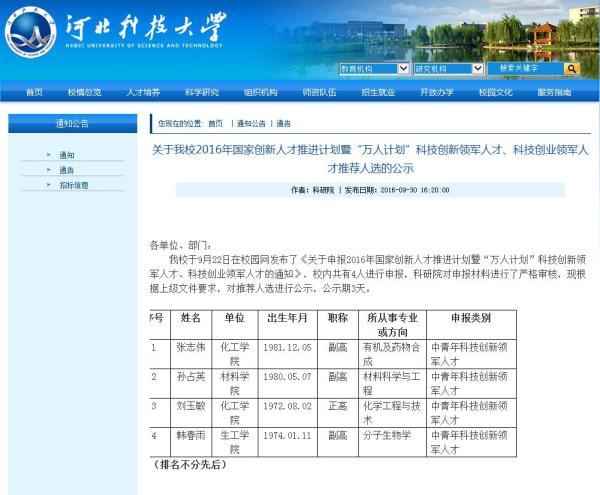Click the orange search magnifier icon
Image resolution: width=600 pixels, height=495 pixels.
click(x=572, y=69)
